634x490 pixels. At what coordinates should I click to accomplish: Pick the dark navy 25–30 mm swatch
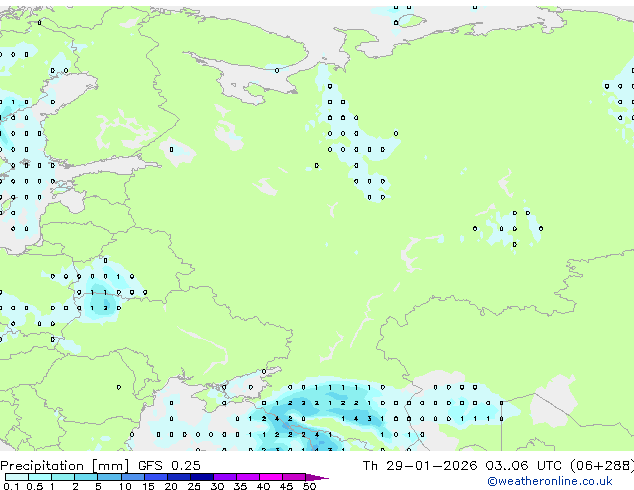(201, 477)
